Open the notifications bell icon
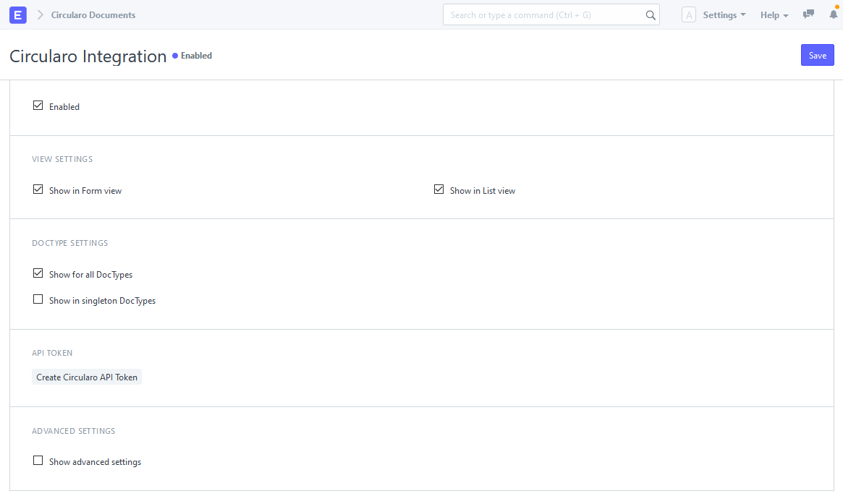843x504 pixels. pos(834,14)
